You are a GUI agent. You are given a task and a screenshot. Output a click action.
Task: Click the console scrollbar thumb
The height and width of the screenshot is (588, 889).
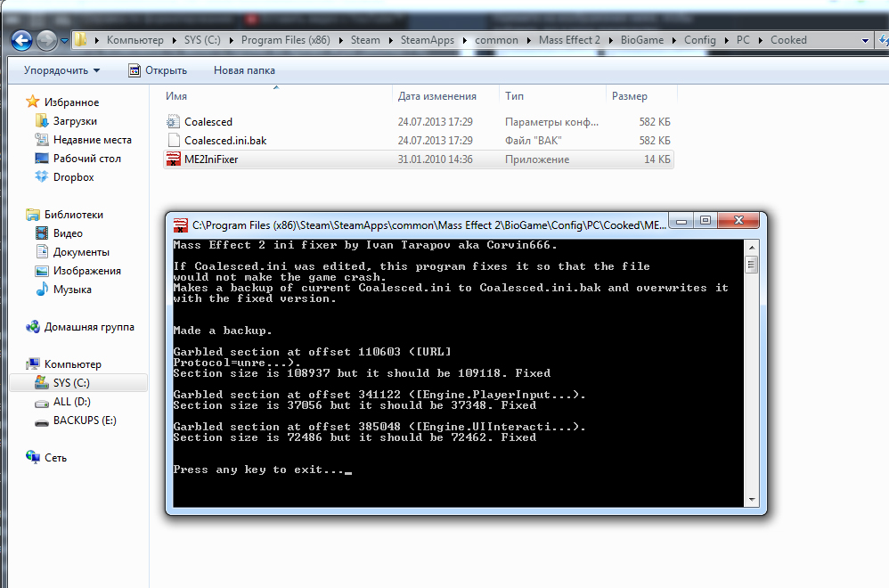point(751,265)
